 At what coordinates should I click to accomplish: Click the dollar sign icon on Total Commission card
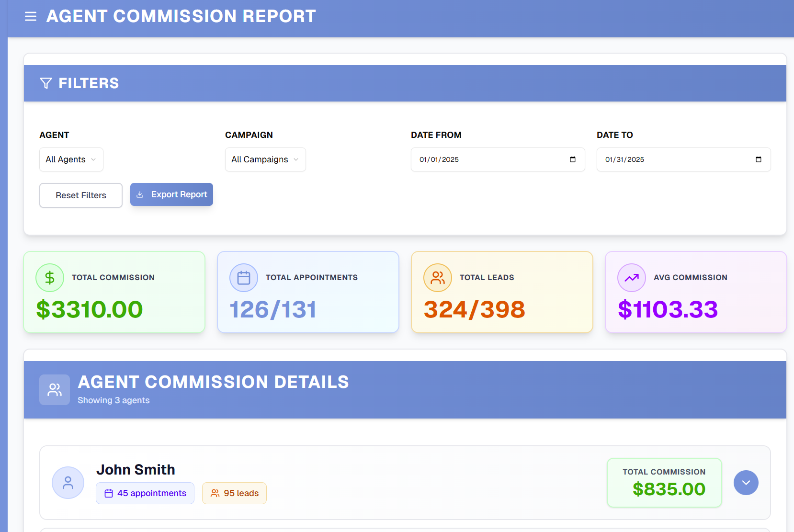[x=49, y=277]
